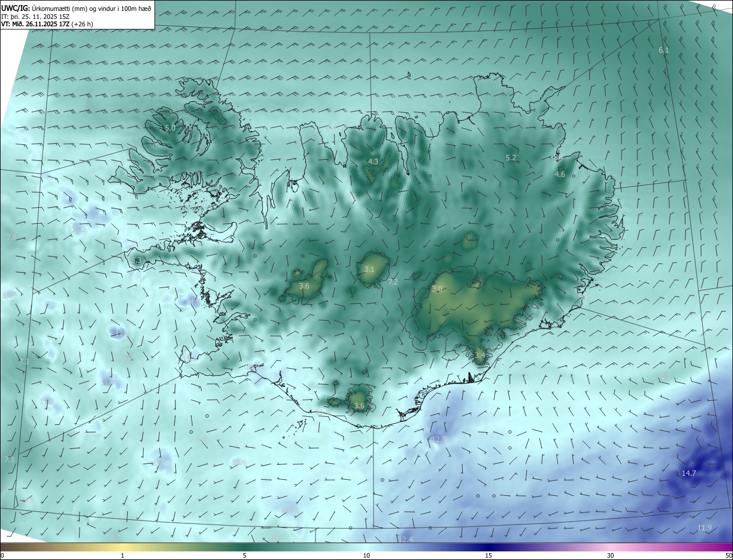Click the 4.6 value in east Iceland
This screenshot has width=733, height=560.
click(x=560, y=175)
